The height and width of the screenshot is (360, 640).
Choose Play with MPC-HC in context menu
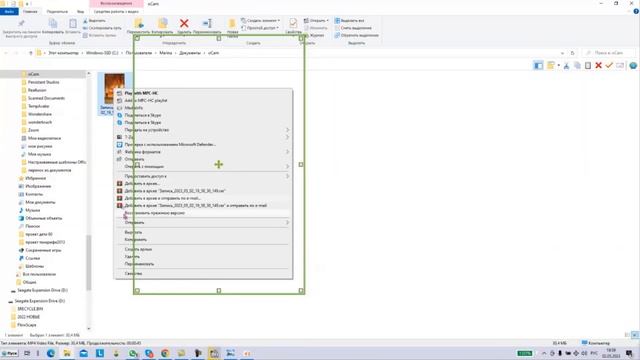(141, 93)
